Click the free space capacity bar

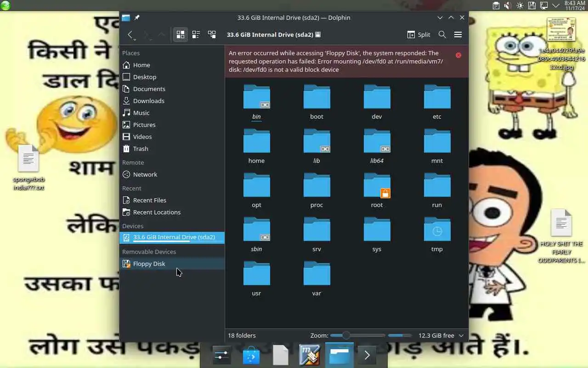[400, 335]
